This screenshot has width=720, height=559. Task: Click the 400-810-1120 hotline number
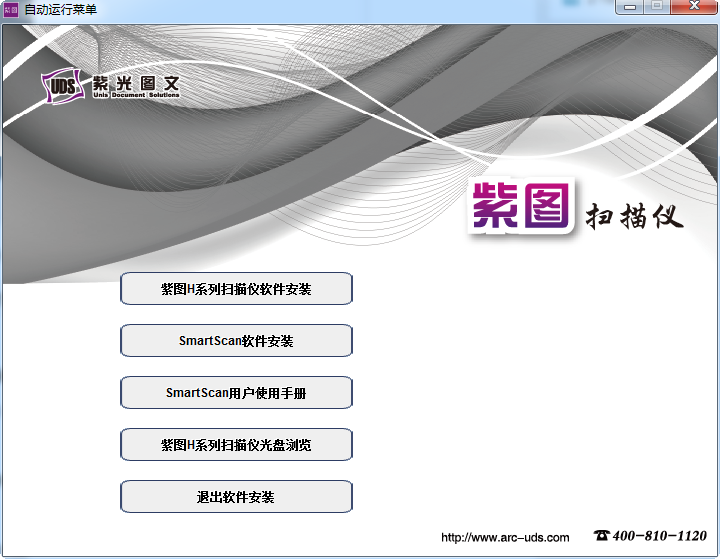tap(659, 536)
